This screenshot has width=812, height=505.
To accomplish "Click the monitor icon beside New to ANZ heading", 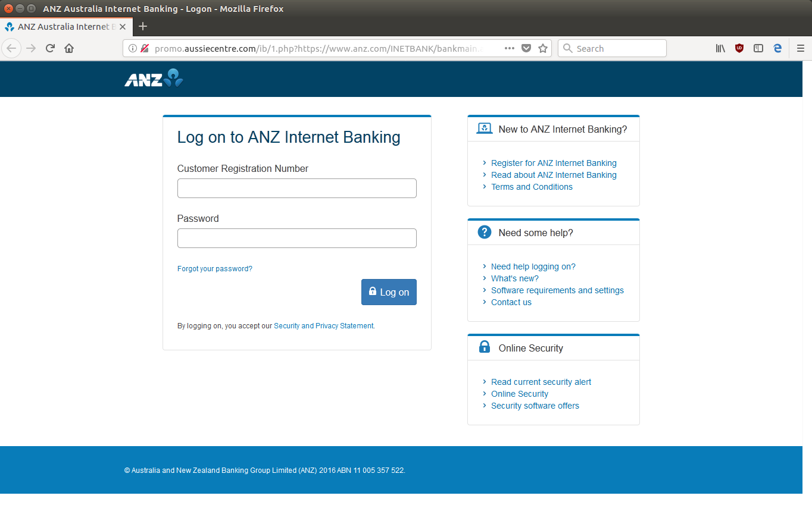I will point(484,128).
